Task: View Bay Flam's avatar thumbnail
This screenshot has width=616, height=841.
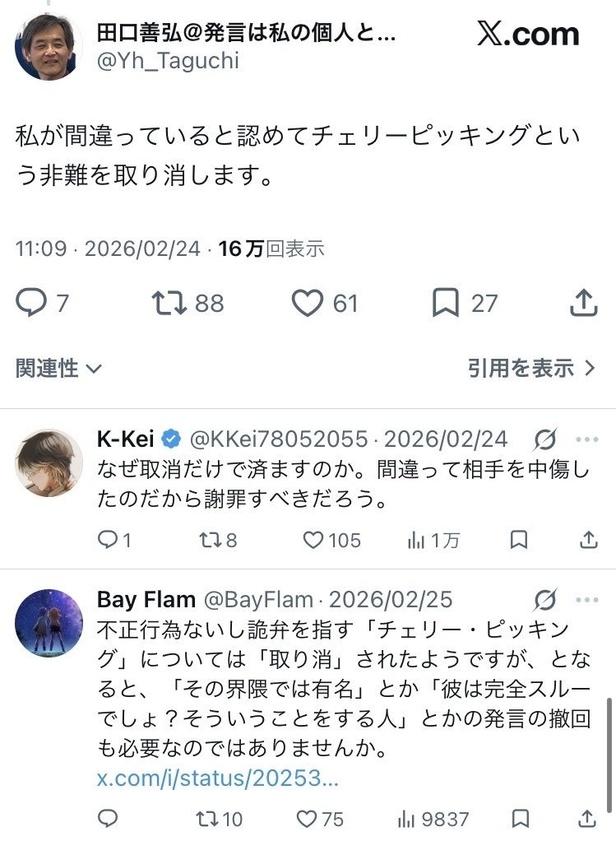Action: point(49,623)
